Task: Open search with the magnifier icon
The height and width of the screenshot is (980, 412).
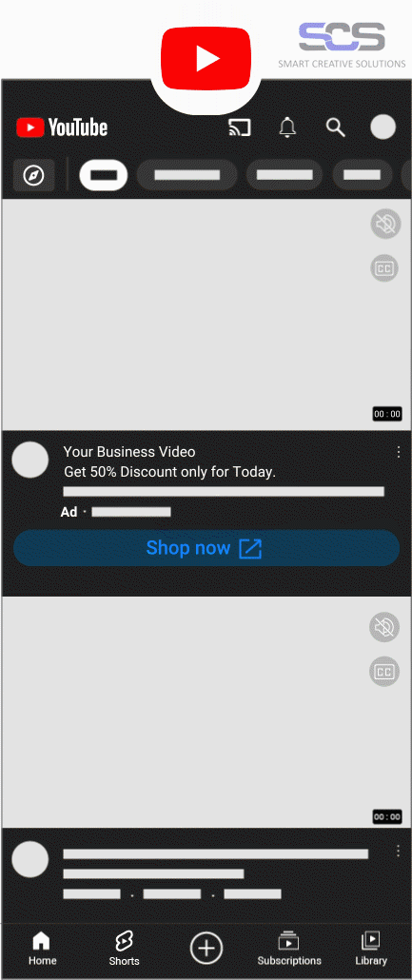Action: tap(336, 127)
